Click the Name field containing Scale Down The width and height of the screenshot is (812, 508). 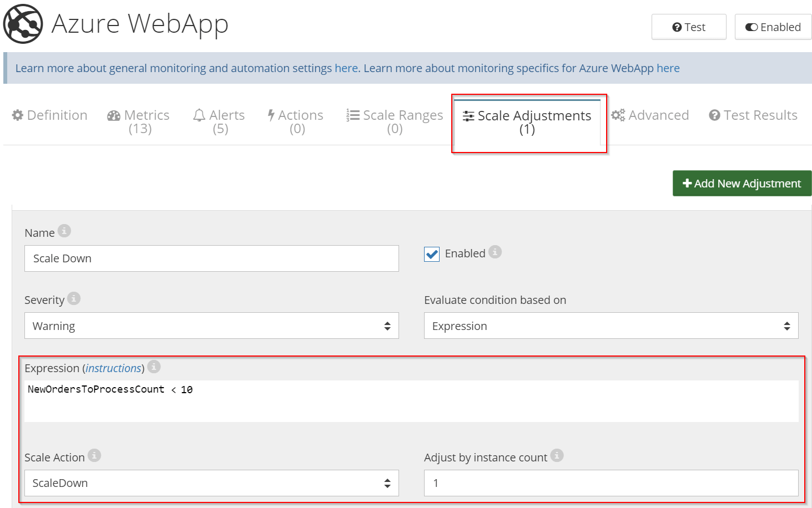coord(211,258)
